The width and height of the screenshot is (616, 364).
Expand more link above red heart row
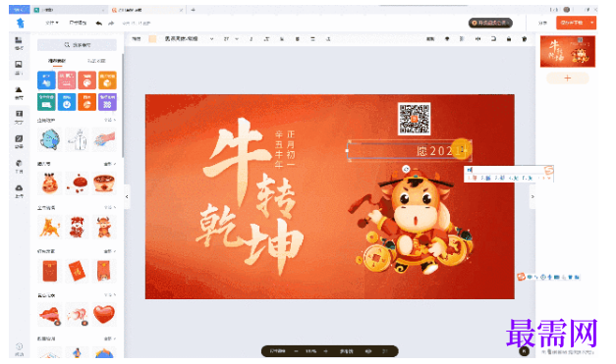pyautogui.click(x=110, y=295)
